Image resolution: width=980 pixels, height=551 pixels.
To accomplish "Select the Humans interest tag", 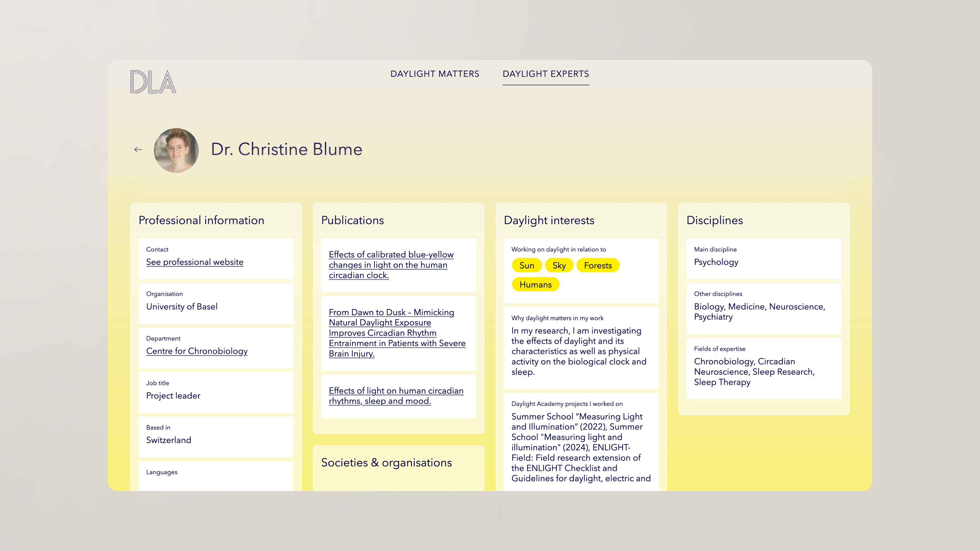I will [x=535, y=284].
